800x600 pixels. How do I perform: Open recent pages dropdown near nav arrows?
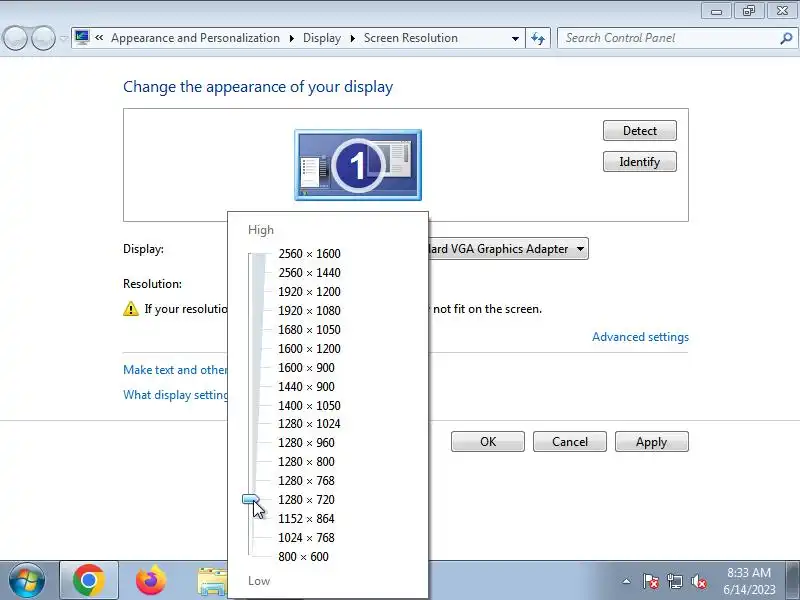point(64,38)
